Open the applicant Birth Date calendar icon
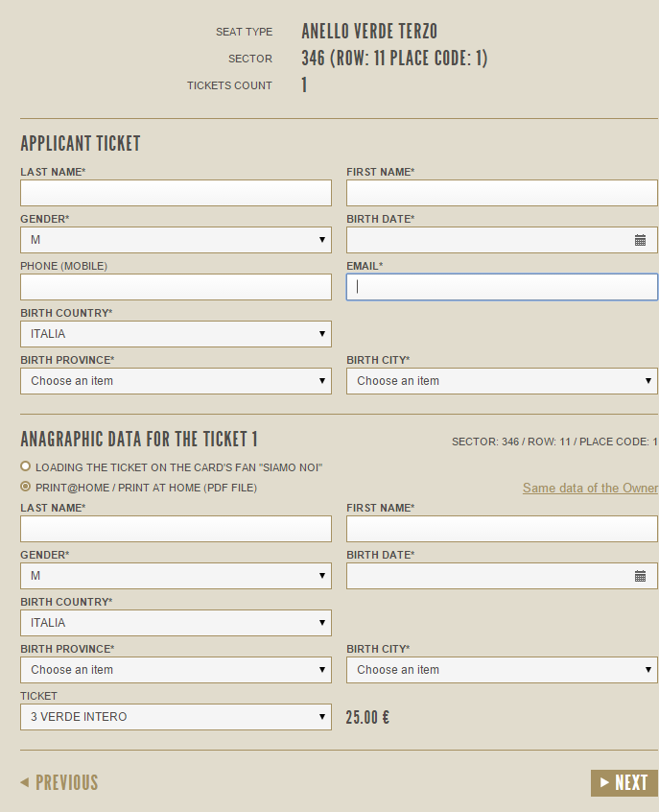 pos(640,240)
